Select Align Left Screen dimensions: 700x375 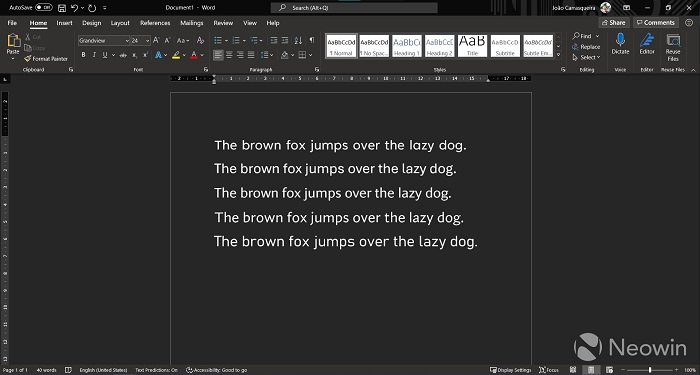tap(218, 55)
